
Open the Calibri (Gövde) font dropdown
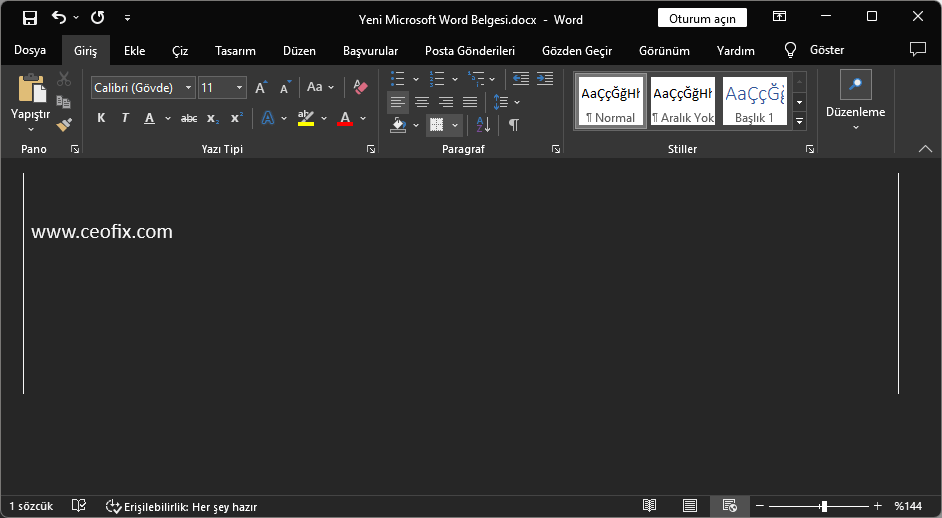(189, 88)
